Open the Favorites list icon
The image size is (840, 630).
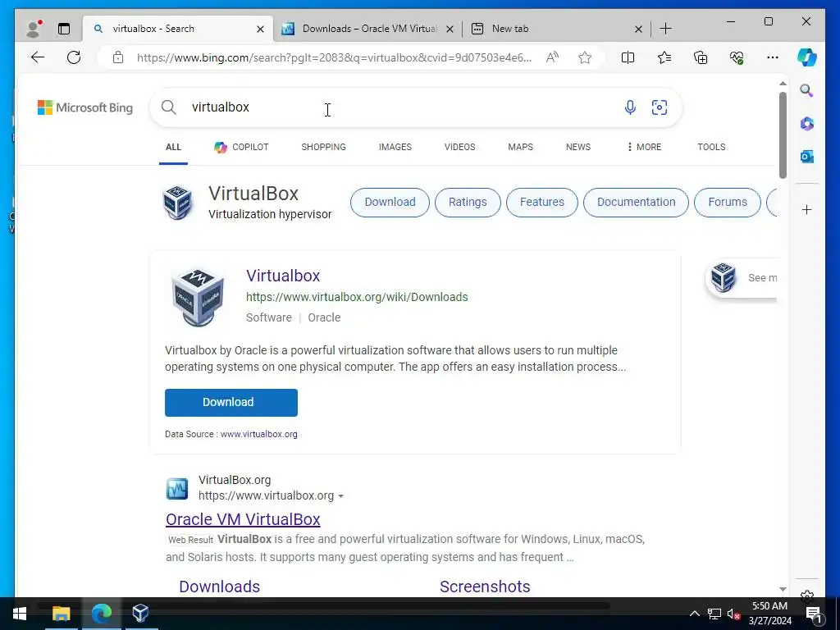664,57
